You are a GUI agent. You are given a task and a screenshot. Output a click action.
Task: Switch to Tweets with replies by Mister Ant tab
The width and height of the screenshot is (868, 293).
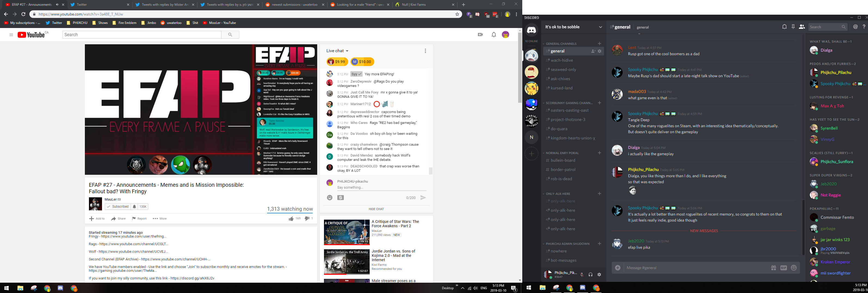pyautogui.click(x=165, y=5)
